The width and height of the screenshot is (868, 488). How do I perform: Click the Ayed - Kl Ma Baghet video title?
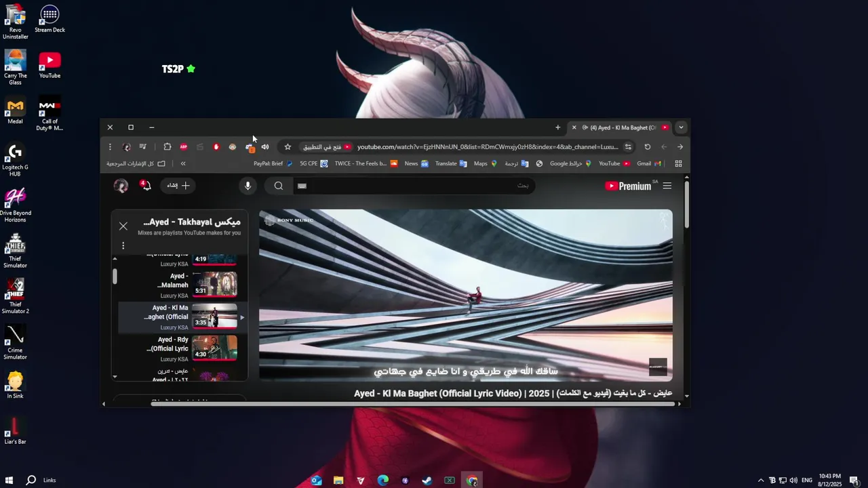[x=513, y=393]
